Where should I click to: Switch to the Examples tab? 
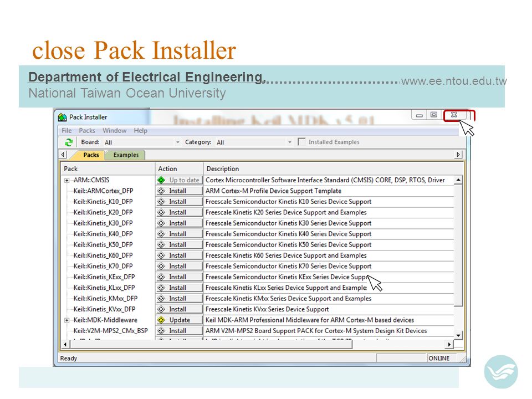tap(126, 155)
